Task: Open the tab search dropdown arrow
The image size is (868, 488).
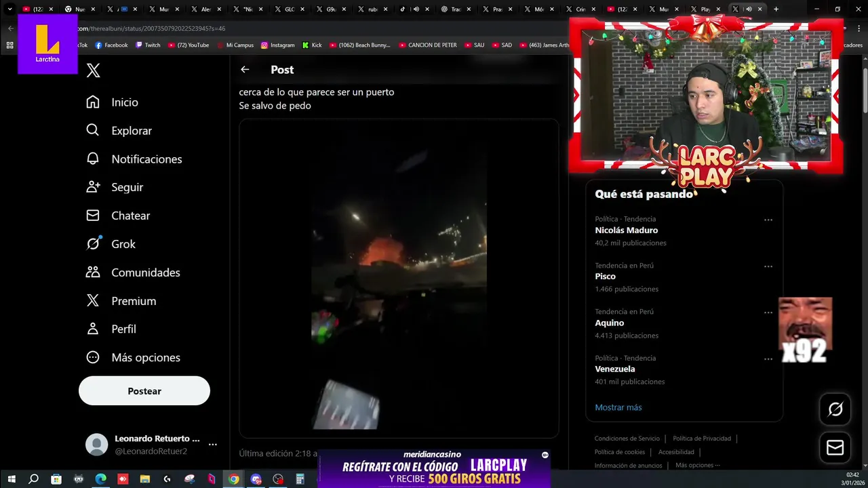Action: coord(9,9)
